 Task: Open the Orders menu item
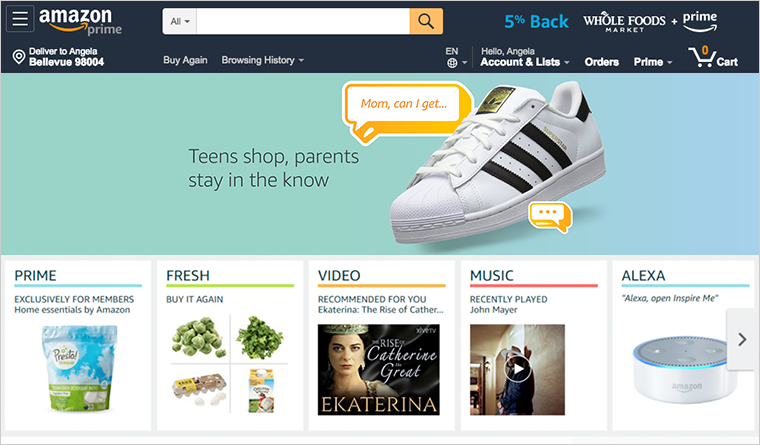point(602,62)
